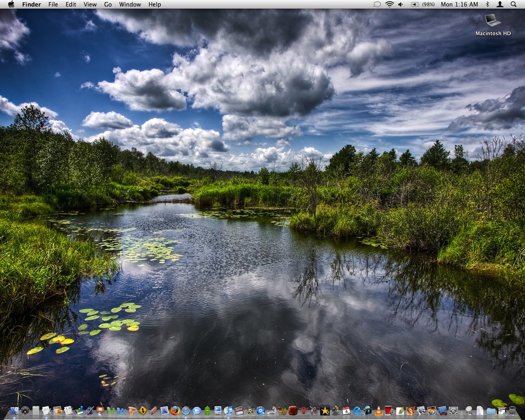Open the Bluetooth status menu
The image size is (525, 420).
click(488, 5)
